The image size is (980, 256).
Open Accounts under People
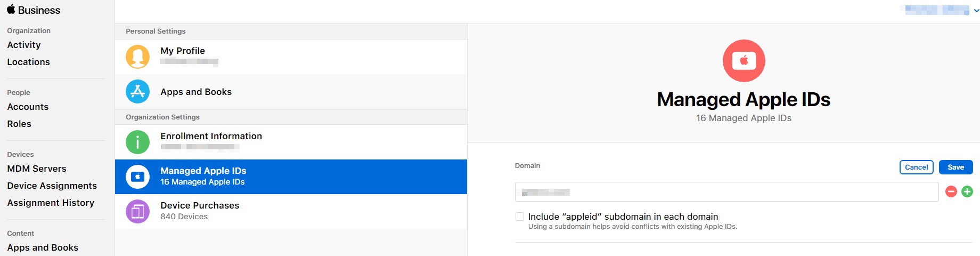point(28,107)
